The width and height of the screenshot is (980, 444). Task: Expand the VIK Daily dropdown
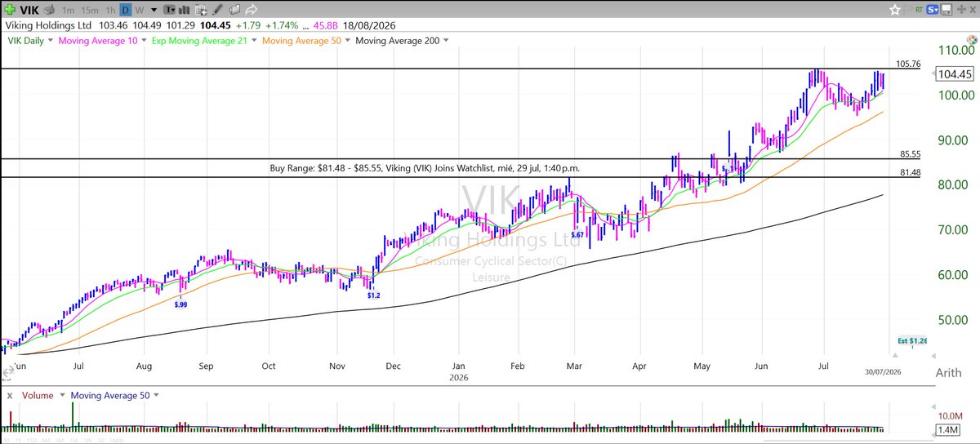point(51,40)
